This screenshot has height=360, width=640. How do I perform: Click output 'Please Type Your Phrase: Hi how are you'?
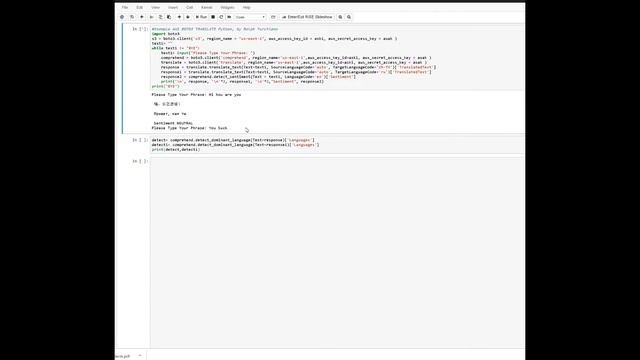click(x=196, y=95)
